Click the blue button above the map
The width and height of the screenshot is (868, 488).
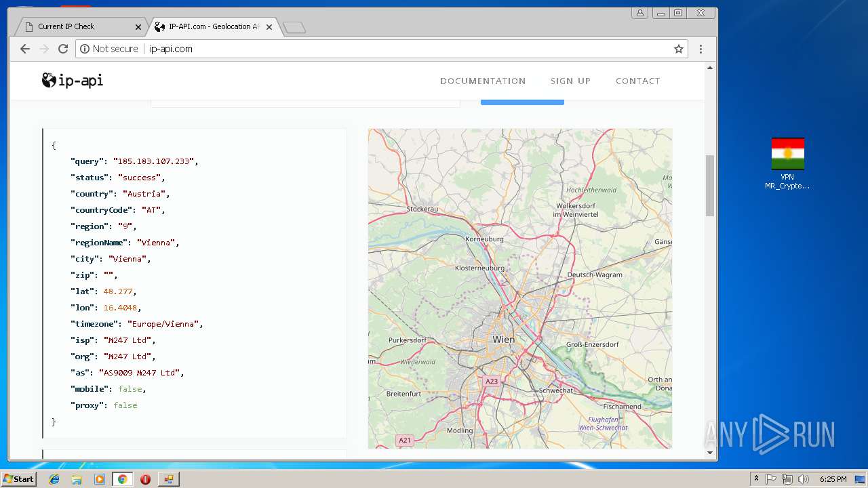(x=522, y=102)
